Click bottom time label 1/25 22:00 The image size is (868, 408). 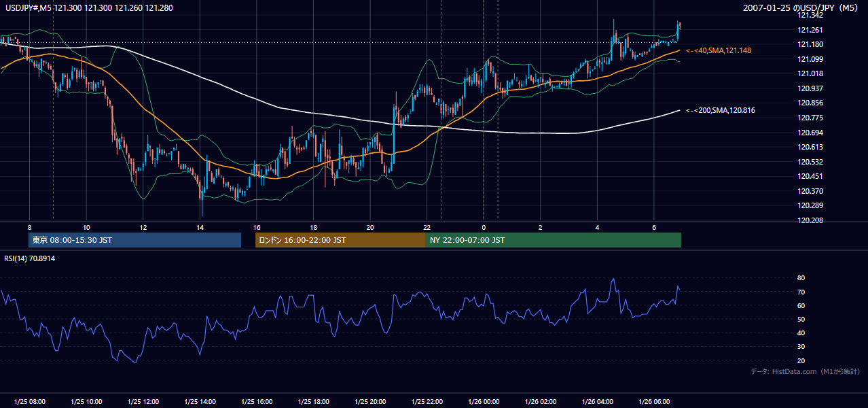(427, 402)
